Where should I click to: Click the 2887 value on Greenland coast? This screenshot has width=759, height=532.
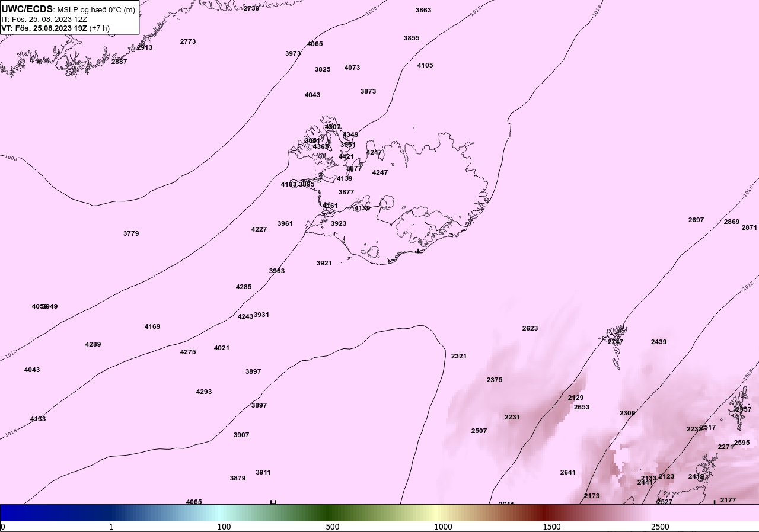click(x=119, y=62)
